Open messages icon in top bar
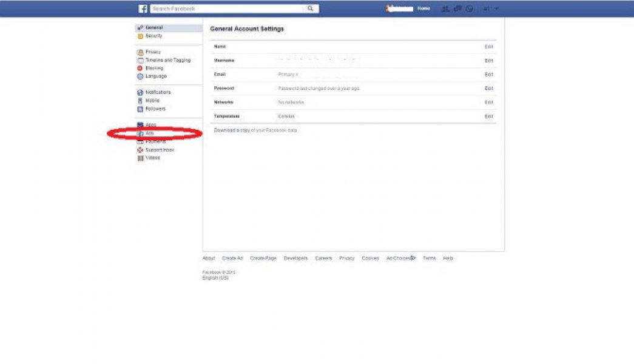 pyautogui.click(x=457, y=8)
